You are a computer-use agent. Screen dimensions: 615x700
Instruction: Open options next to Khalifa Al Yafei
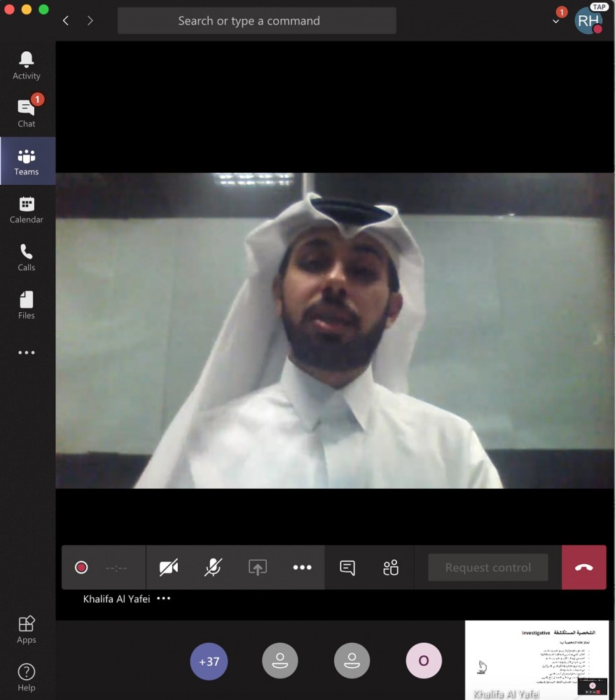coord(164,598)
